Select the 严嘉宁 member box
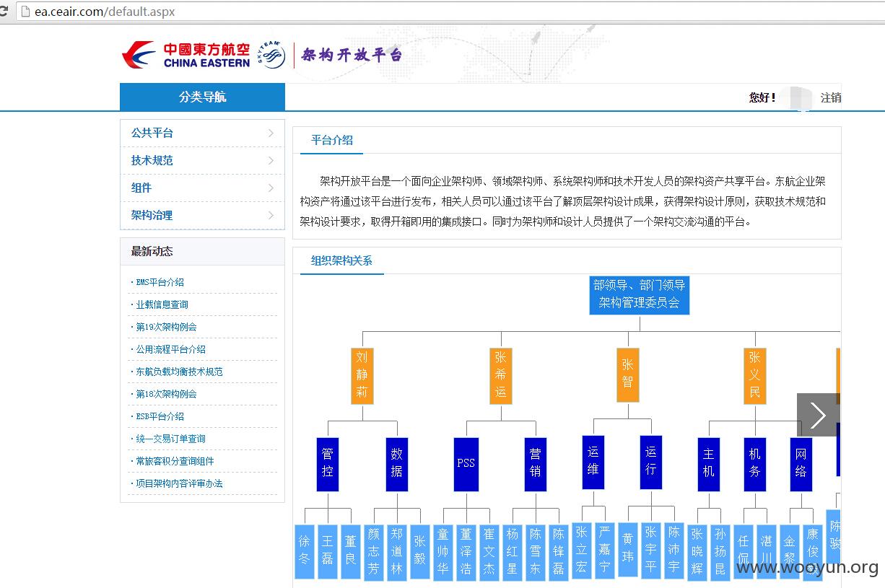Screen dimensions: 885x588 pos(605,550)
